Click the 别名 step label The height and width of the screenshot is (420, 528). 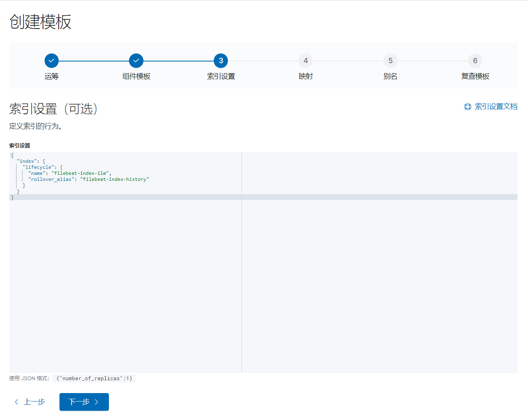(x=391, y=76)
